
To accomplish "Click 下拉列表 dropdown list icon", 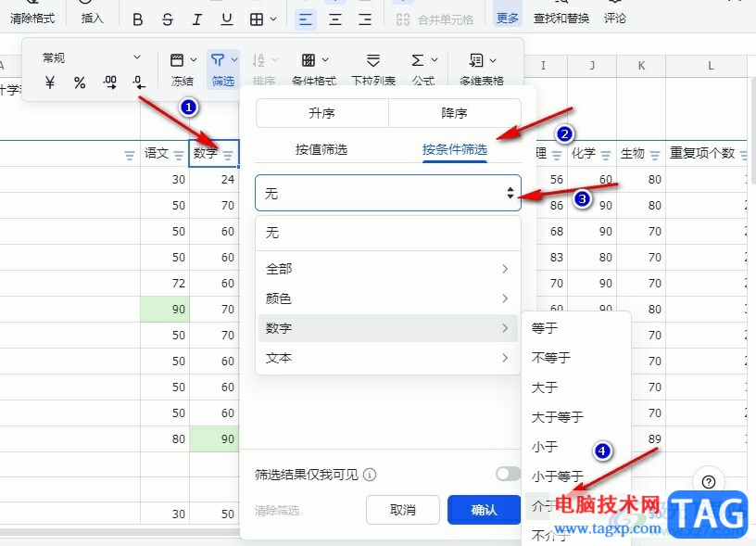I will [373, 60].
